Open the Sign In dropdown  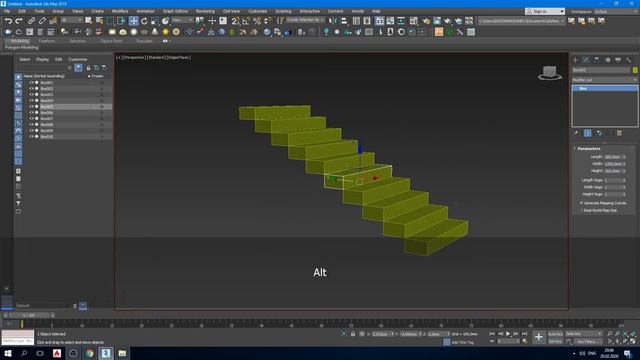point(544,11)
